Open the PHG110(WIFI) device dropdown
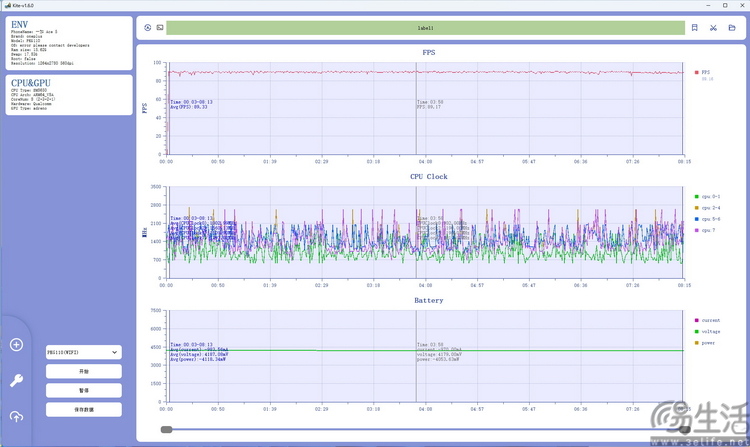750x447 pixels. click(x=84, y=352)
